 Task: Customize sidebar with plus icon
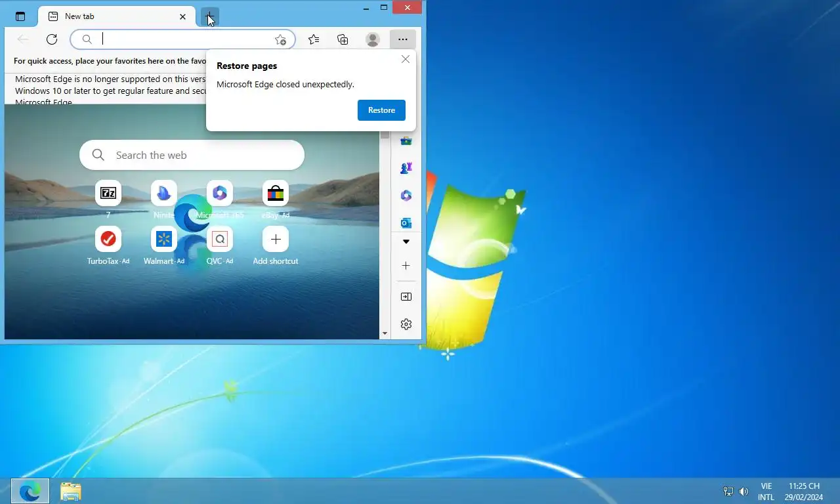(x=406, y=266)
